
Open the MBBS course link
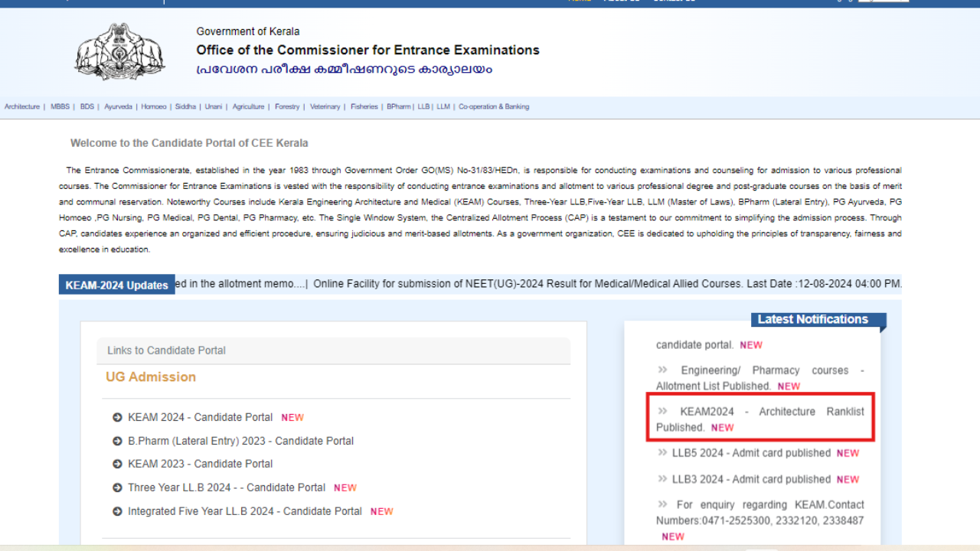coord(60,107)
